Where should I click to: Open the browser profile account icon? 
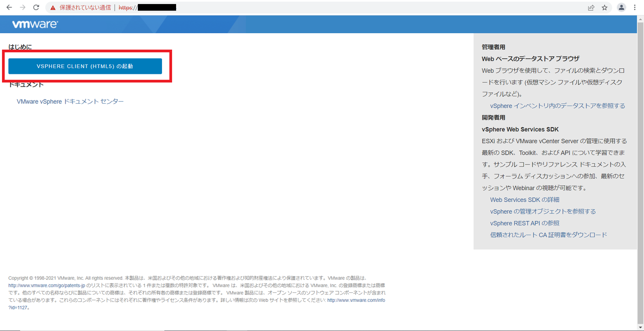click(x=621, y=7)
